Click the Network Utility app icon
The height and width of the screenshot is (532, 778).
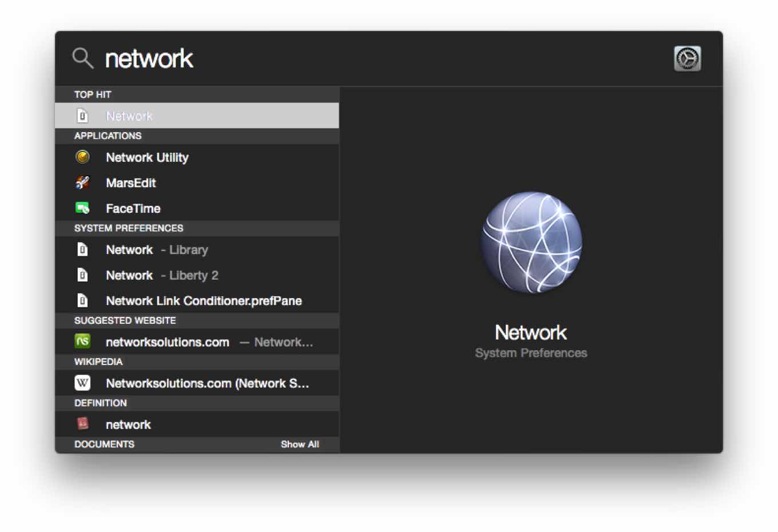[x=82, y=157]
